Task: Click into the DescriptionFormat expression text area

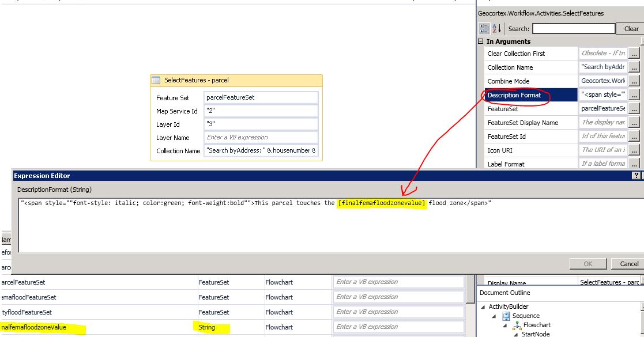Action: coord(331,226)
